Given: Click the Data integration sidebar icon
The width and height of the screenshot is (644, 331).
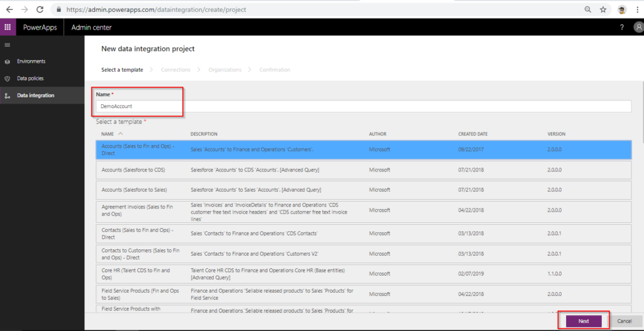Looking at the screenshot, I should click(x=7, y=95).
